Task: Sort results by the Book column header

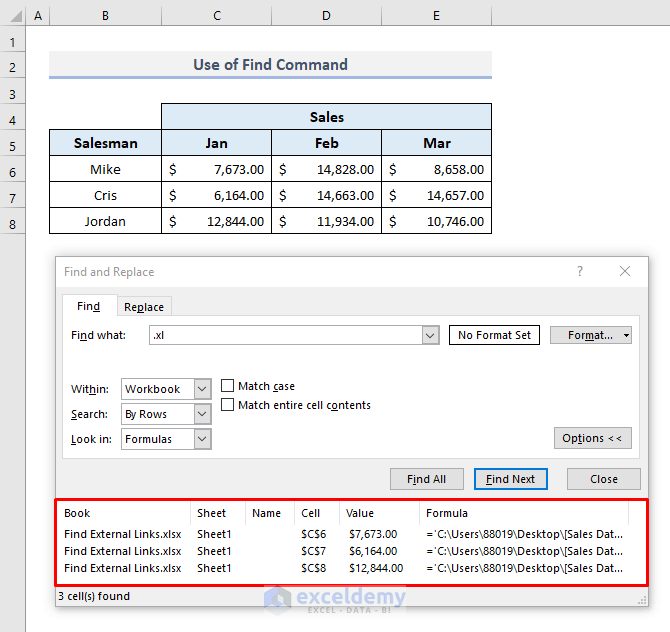Action: click(124, 513)
